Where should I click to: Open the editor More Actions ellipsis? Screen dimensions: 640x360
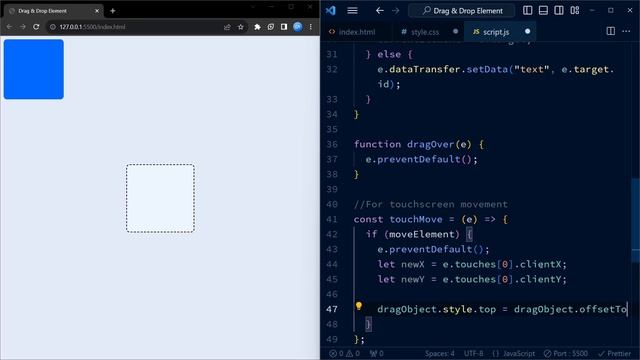(626, 31)
